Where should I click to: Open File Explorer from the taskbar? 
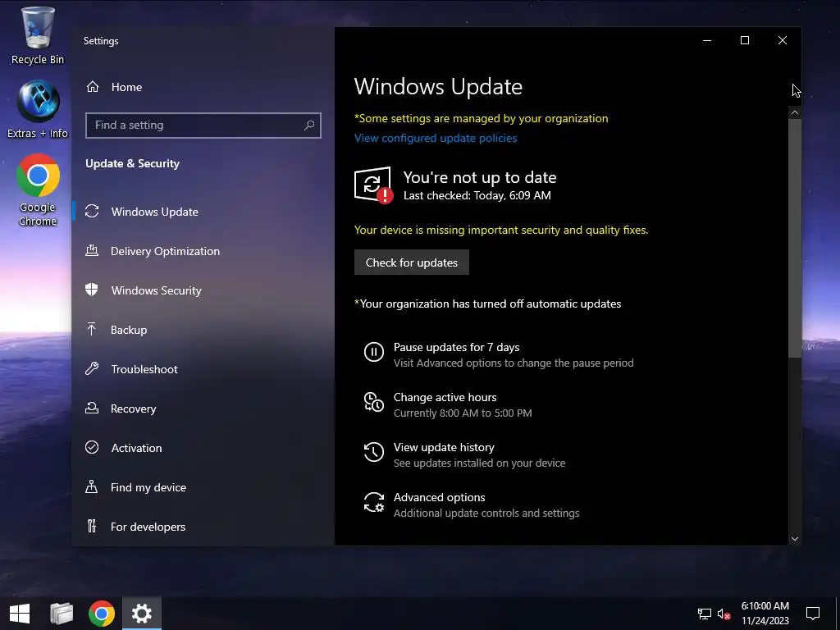coord(62,614)
